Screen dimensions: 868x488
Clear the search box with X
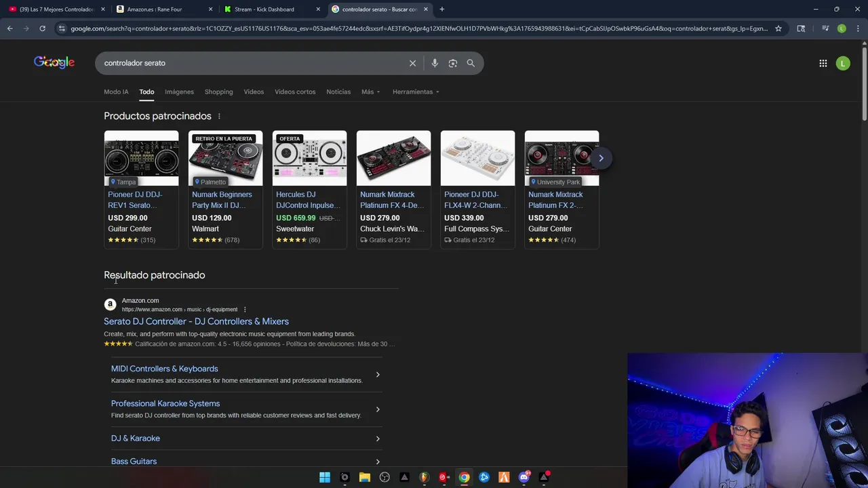412,63
